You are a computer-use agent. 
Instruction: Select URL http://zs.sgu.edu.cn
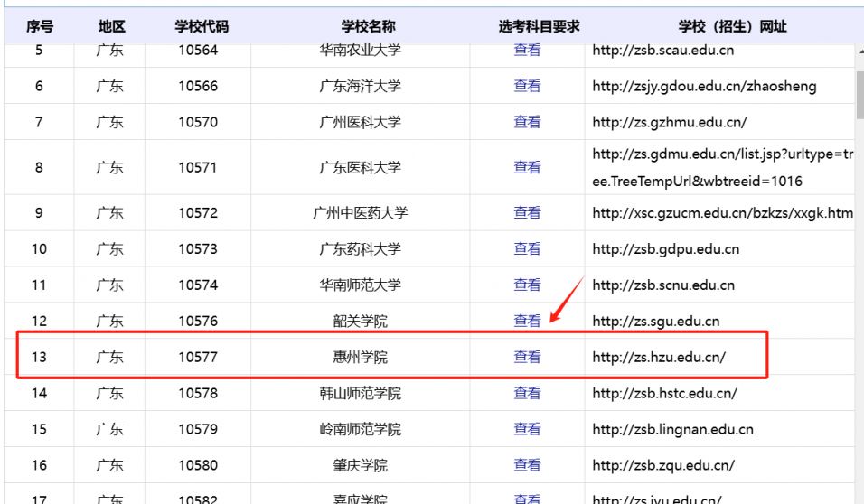click(x=656, y=322)
